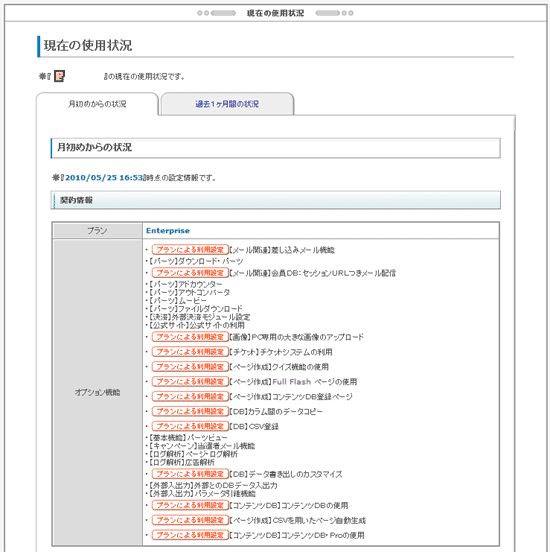550x552 pixels.
Task: Switch to the 過去1ヶ月間の状況 tab
Action: [x=227, y=104]
